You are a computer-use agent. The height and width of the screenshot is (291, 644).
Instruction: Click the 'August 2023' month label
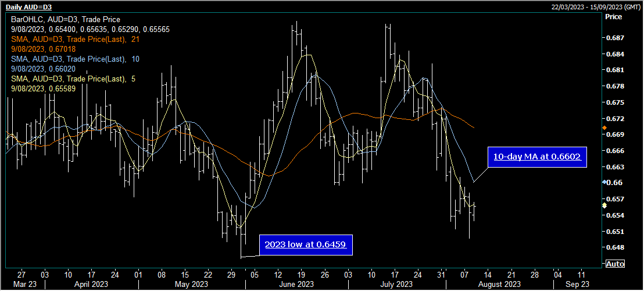click(x=499, y=284)
